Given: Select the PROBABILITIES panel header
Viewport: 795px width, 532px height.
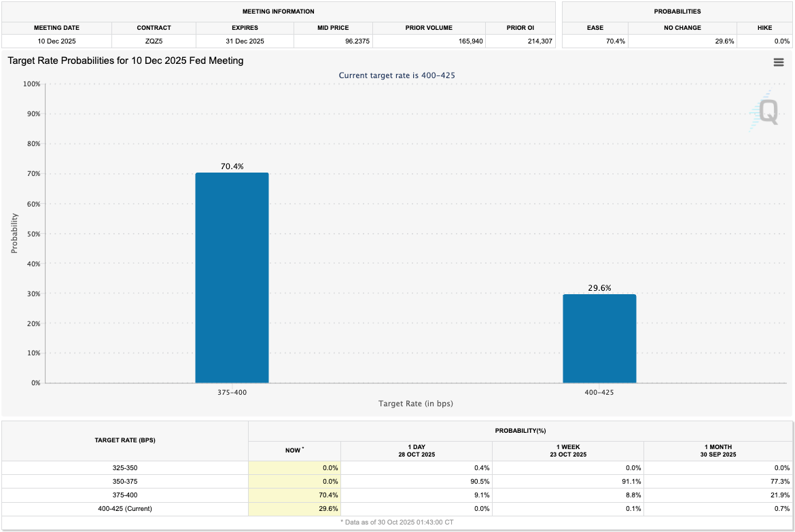Looking at the screenshot, I should coord(677,12).
